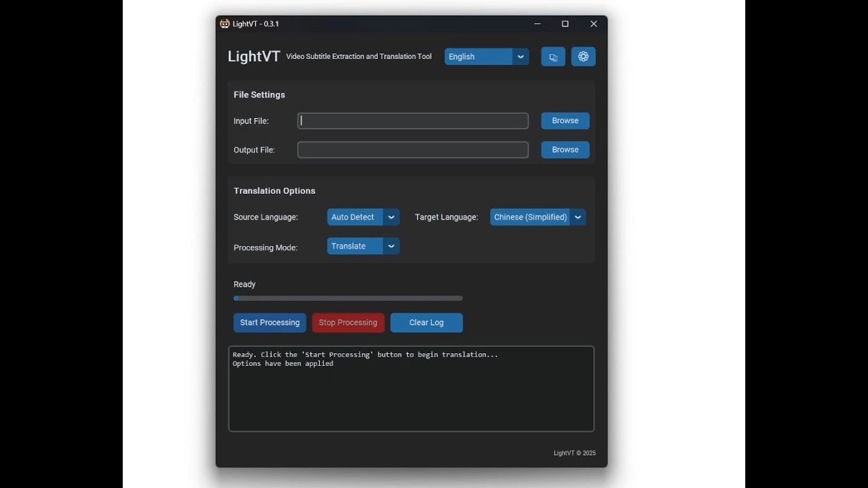Click the File Settings section header

coord(259,94)
